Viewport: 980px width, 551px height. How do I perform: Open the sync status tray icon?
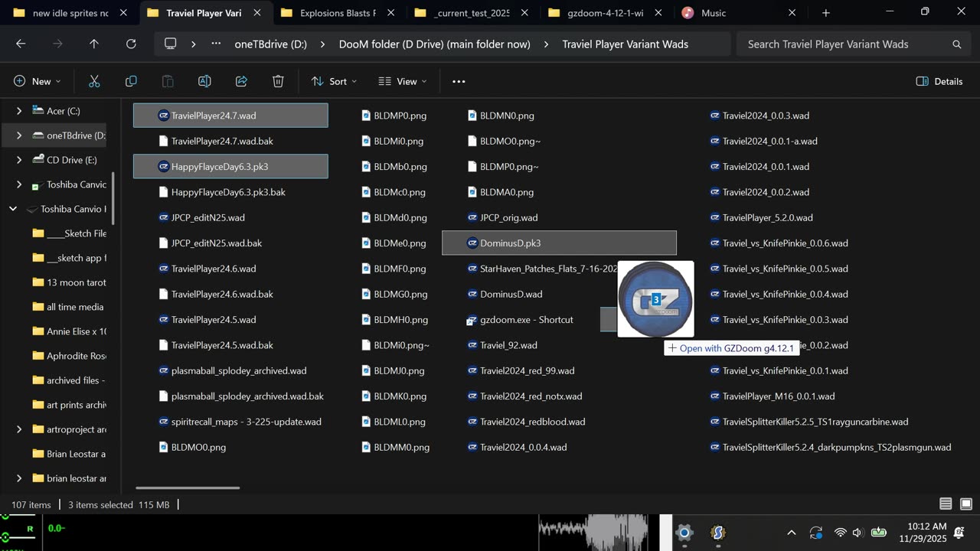pos(816,533)
